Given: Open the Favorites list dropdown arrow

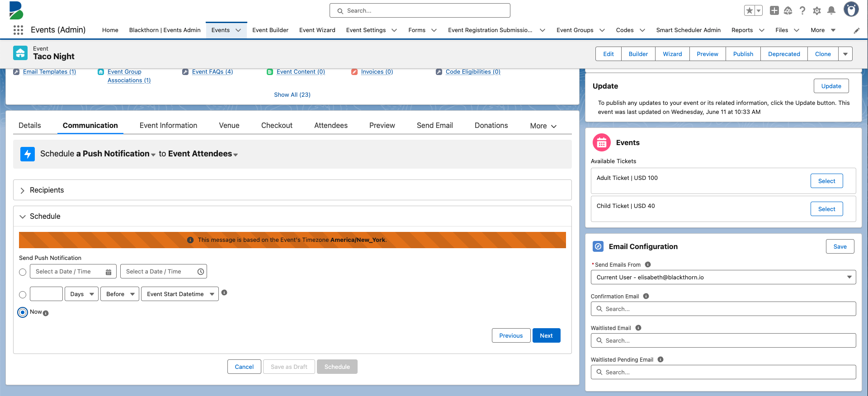Looking at the screenshot, I should (x=759, y=10).
